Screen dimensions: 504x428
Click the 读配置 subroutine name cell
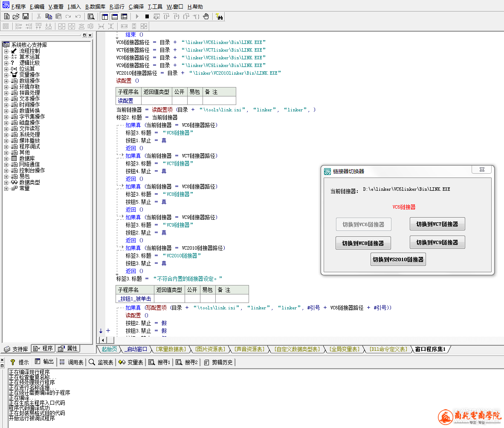(x=129, y=101)
